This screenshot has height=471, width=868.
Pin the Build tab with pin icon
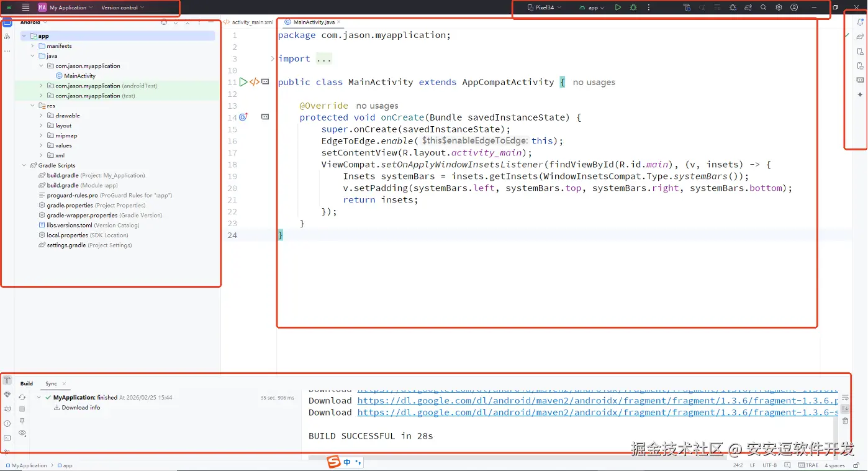(22, 421)
